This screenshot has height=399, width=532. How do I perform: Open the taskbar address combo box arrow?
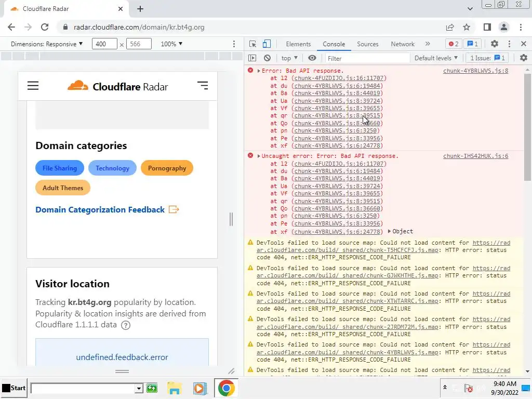(x=138, y=389)
